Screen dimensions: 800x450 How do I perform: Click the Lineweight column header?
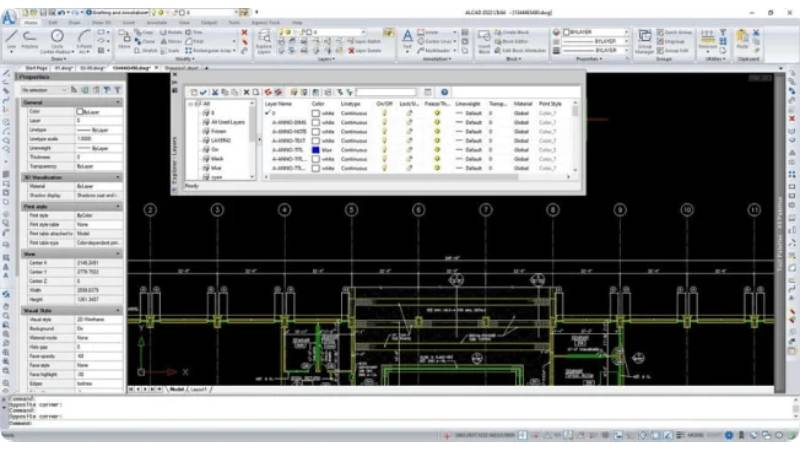coord(467,104)
